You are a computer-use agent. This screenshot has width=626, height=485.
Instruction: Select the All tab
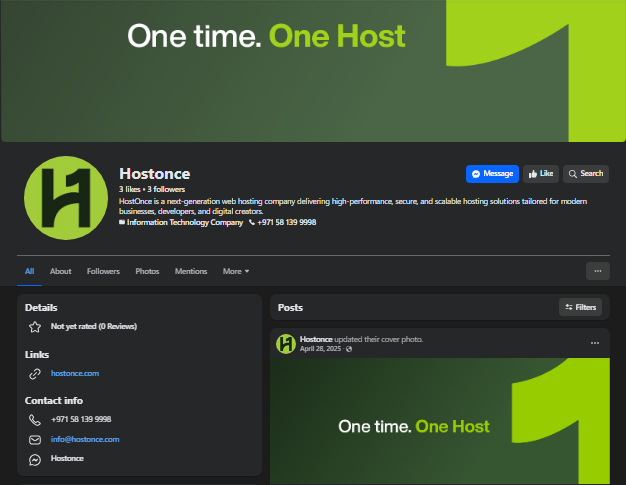click(30, 271)
